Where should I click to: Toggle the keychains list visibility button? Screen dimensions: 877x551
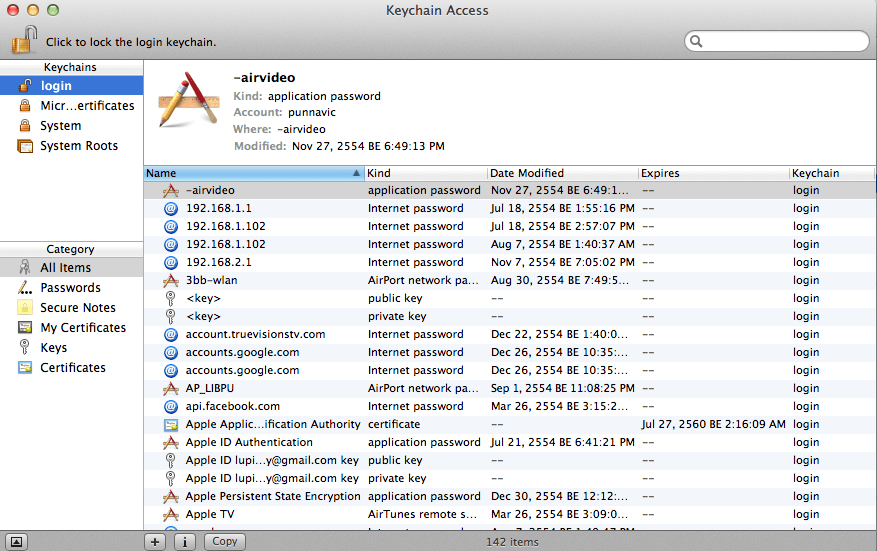click(17, 541)
